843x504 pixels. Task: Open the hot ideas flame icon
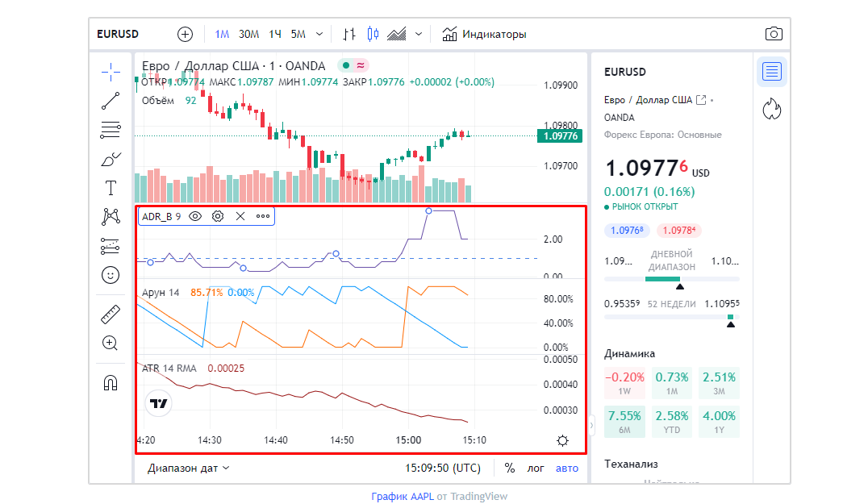click(772, 109)
